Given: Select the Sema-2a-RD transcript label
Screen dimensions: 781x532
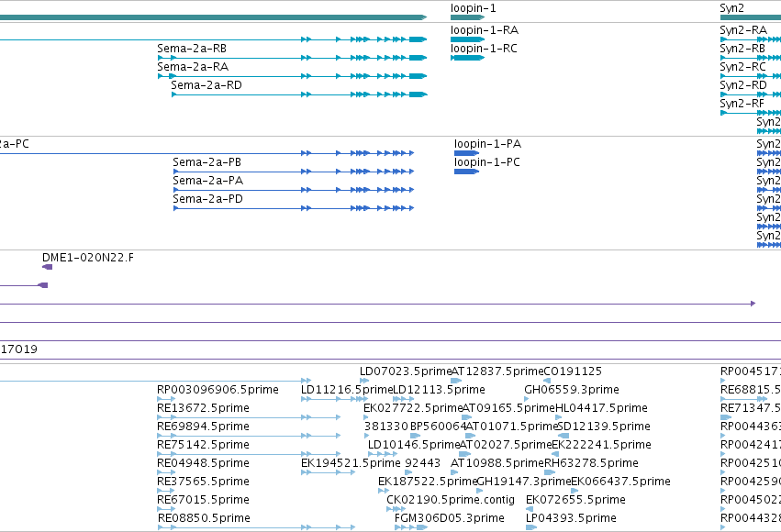Looking at the screenshot, I should [206, 85].
